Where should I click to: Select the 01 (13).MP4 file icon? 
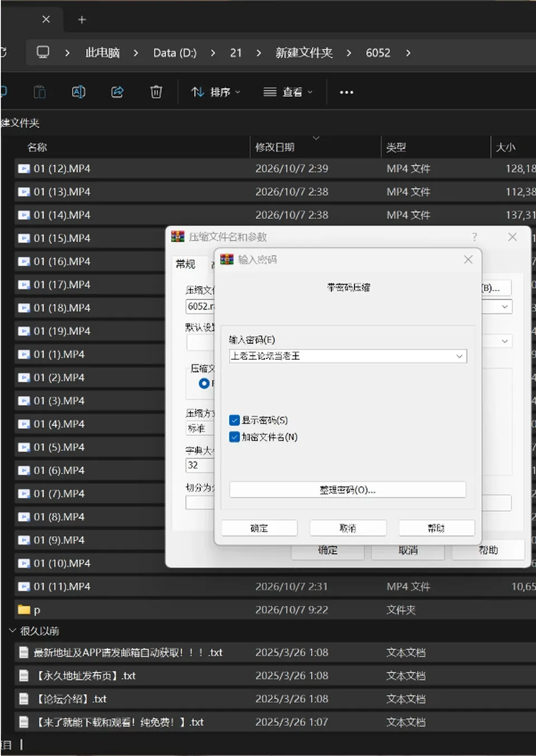(24, 192)
